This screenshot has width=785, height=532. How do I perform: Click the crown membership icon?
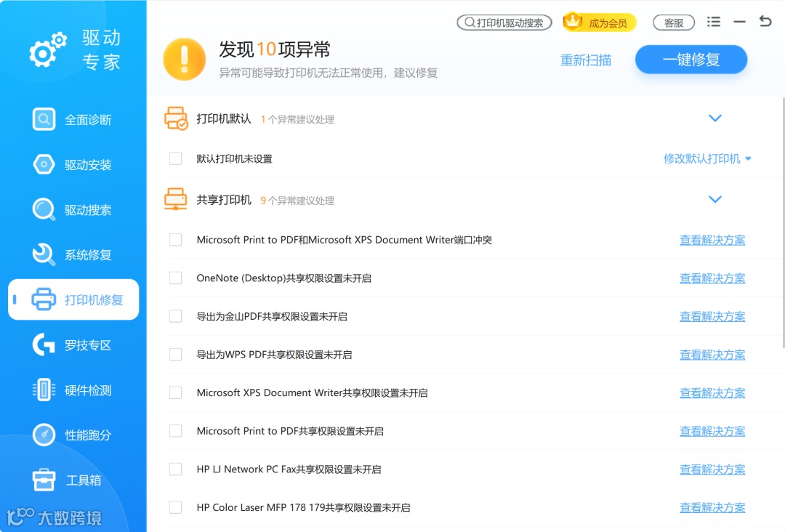pyautogui.click(x=573, y=22)
